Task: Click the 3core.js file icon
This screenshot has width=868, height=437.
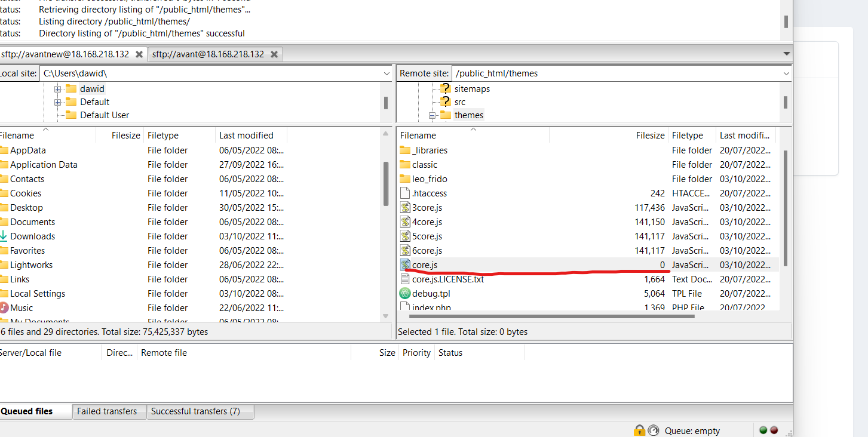Action: [x=405, y=207]
